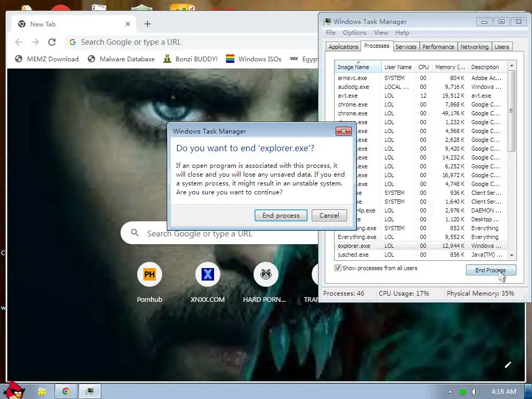Open Task Manager File menu

click(330, 33)
